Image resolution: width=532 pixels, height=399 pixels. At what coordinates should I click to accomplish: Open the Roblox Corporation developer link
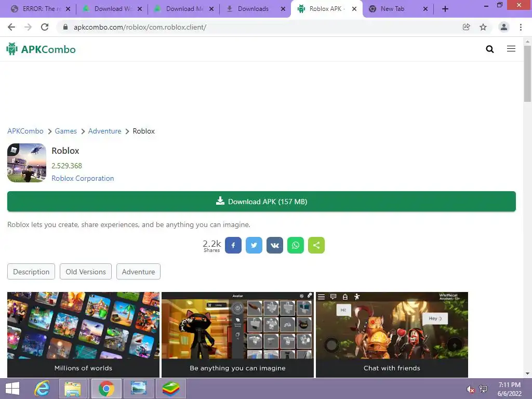pos(83,179)
